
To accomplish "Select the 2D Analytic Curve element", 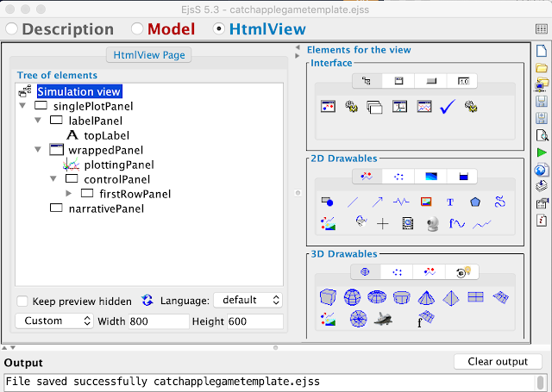I will (456, 223).
